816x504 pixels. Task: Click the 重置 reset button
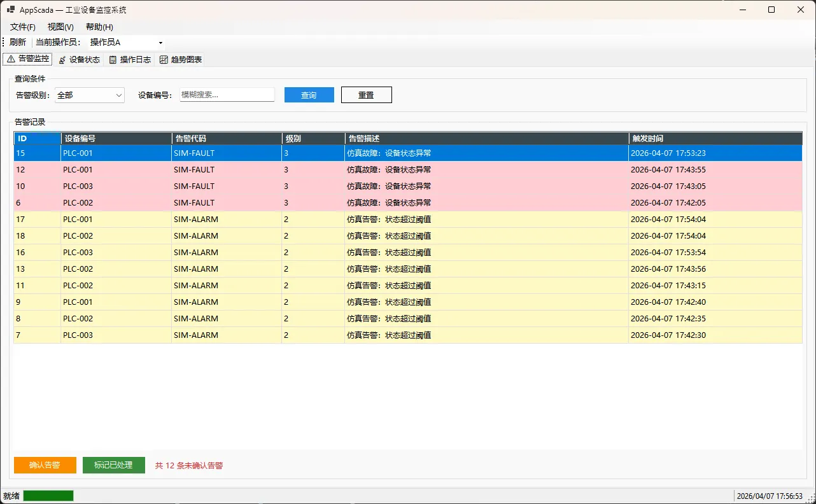pyautogui.click(x=366, y=95)
